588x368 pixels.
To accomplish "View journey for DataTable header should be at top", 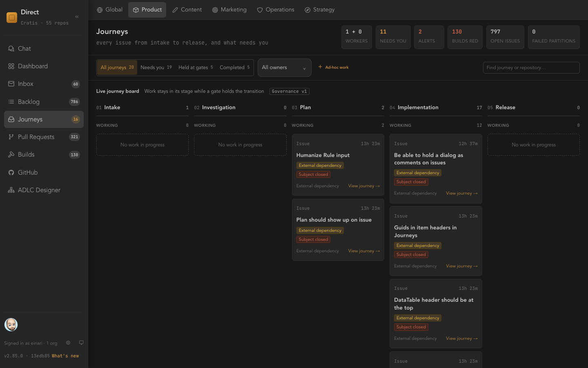I will point(462,339).
